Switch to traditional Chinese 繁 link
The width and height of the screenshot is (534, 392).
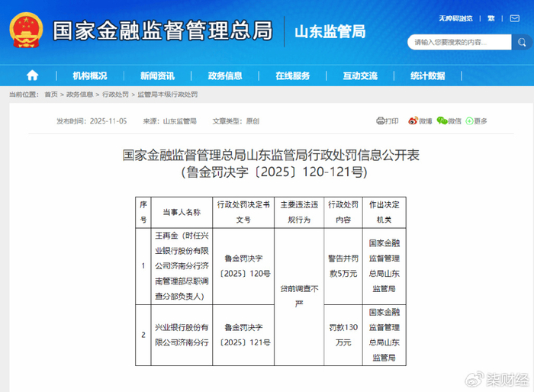[x=491, y=18]
